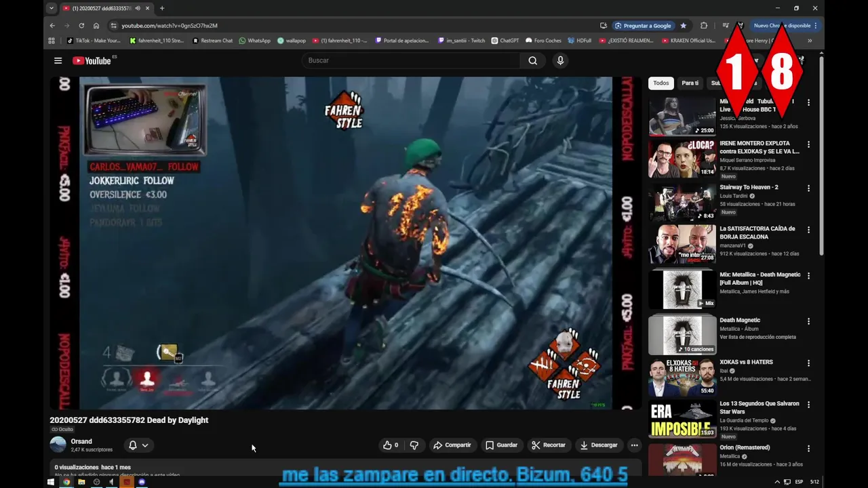Screen dimensions: 868x488
Task: Go back with browser back arrow
Action: click(52, 26)
